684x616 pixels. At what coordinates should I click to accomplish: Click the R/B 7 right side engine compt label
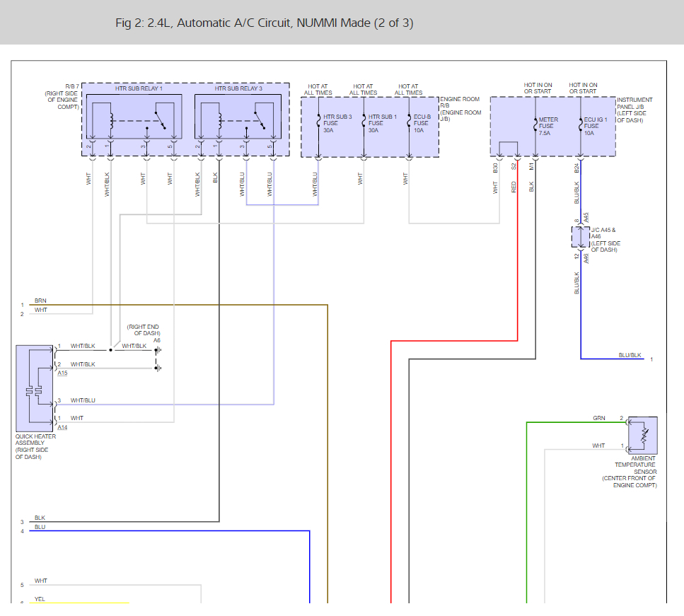click(62, 96)
